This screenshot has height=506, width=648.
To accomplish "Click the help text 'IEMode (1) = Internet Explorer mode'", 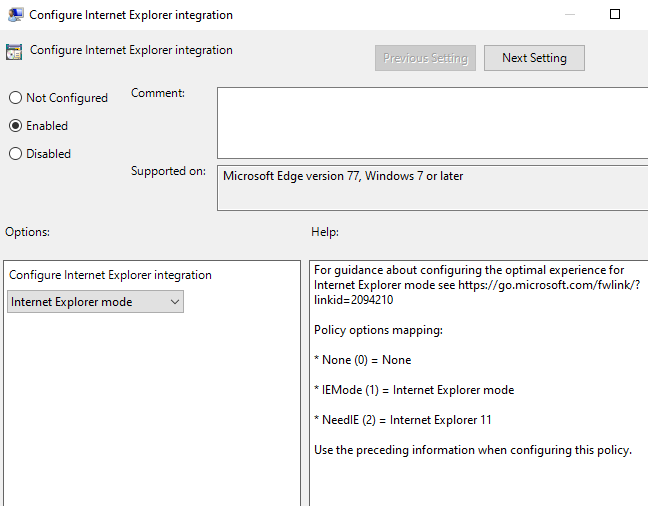I will point(414,390).
